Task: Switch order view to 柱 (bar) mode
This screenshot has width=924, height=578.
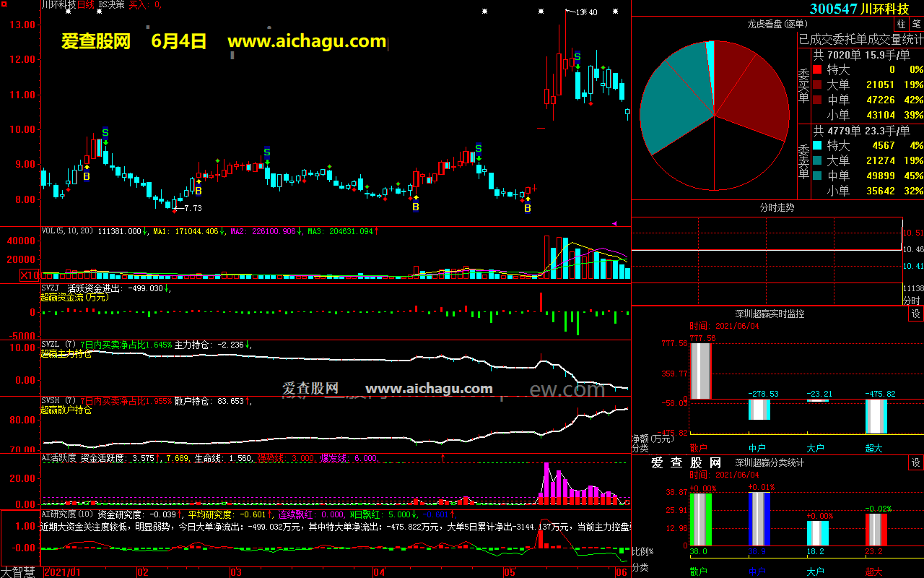Action: (x=902, y=24)
